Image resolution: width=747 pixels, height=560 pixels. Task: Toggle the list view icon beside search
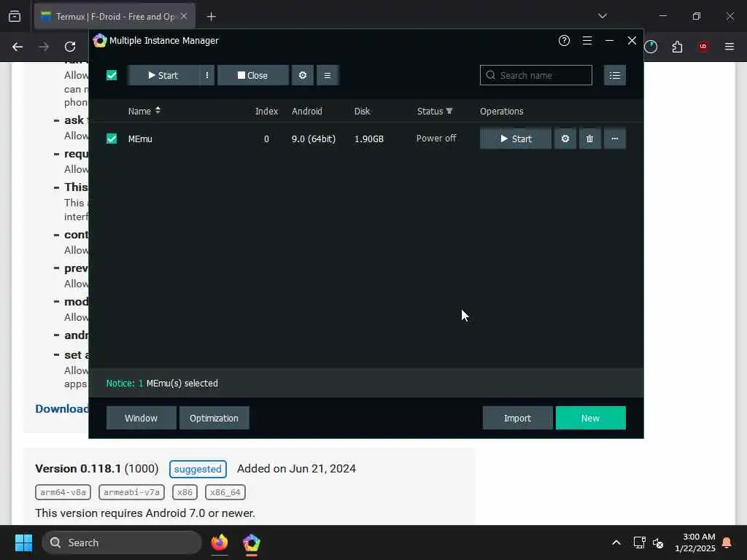click(x=614, y=75)
